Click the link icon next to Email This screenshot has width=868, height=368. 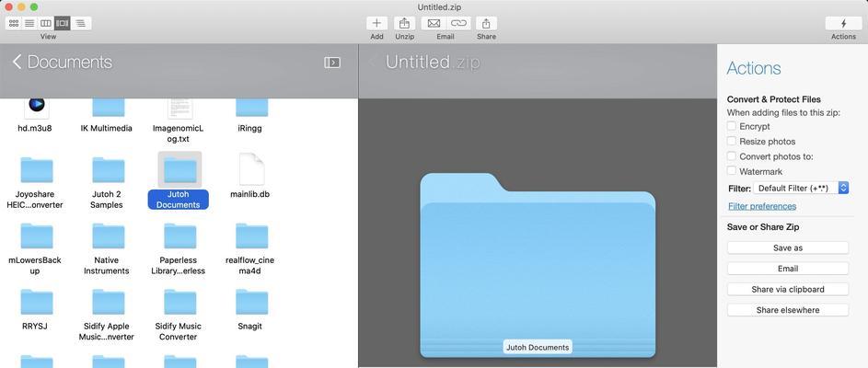457,23
